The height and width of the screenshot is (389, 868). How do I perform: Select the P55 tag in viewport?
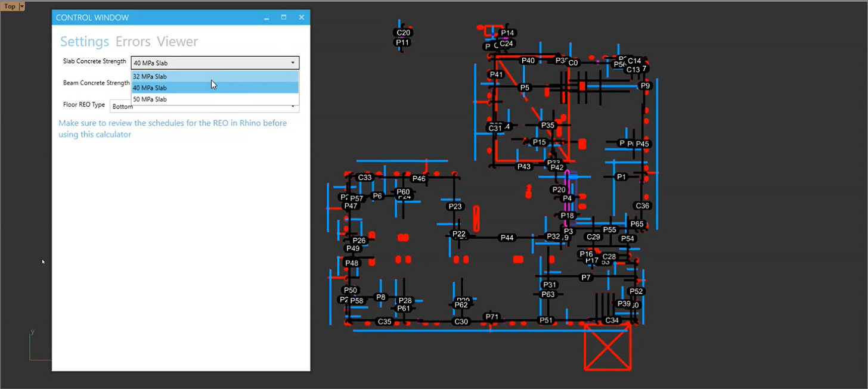pyautogui.click(x=609, y=229)
